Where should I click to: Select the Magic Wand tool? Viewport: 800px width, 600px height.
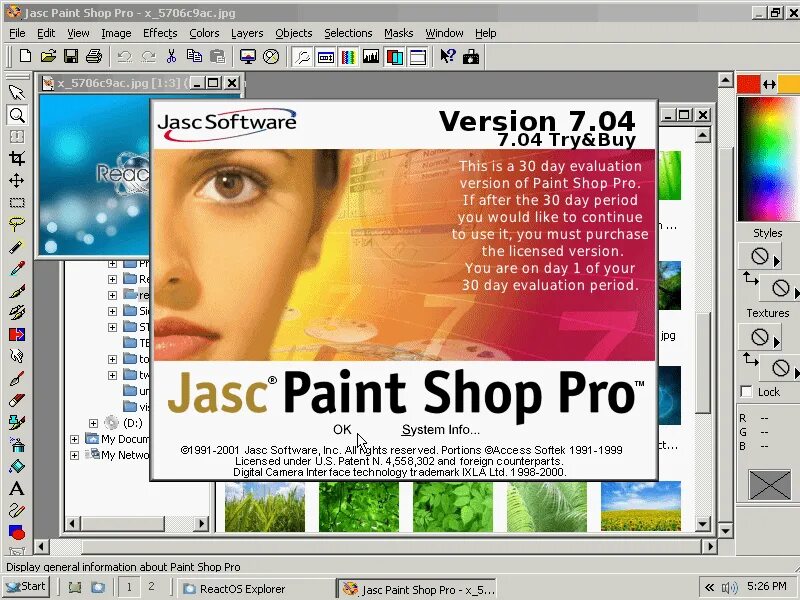click(17, 246)
